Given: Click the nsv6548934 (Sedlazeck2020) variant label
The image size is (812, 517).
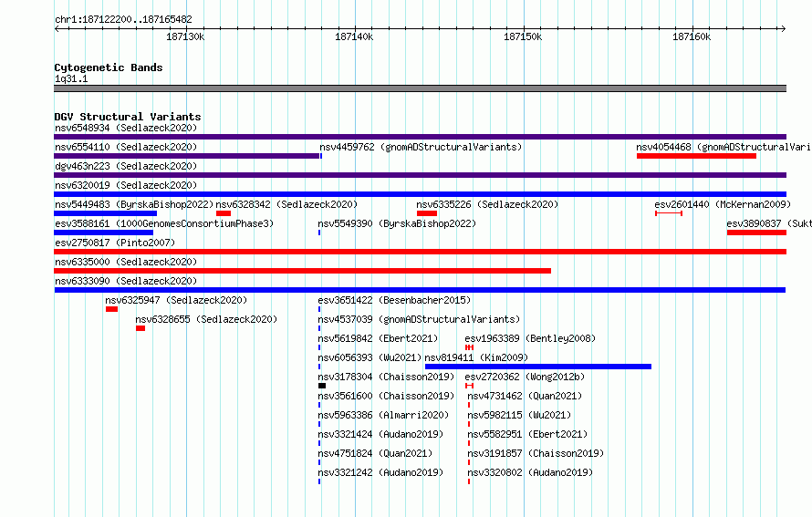Looking at the screenshot, I should (x=126, y=128).
